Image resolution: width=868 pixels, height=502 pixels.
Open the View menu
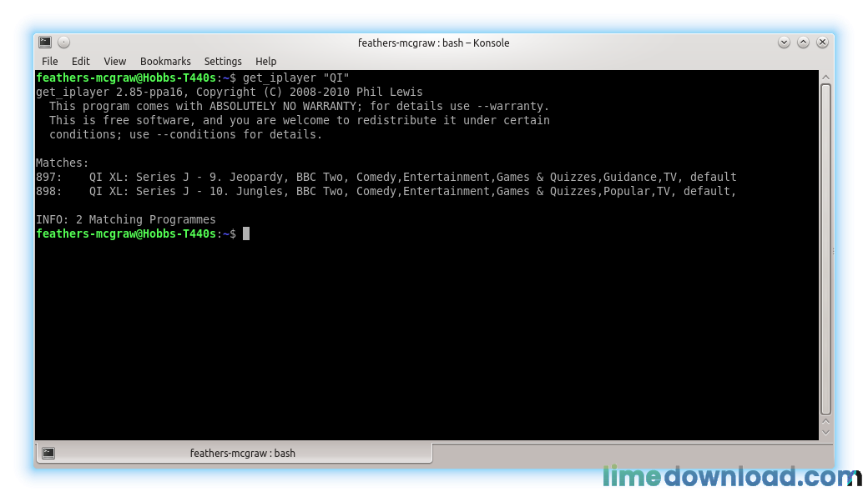[114, 62]
